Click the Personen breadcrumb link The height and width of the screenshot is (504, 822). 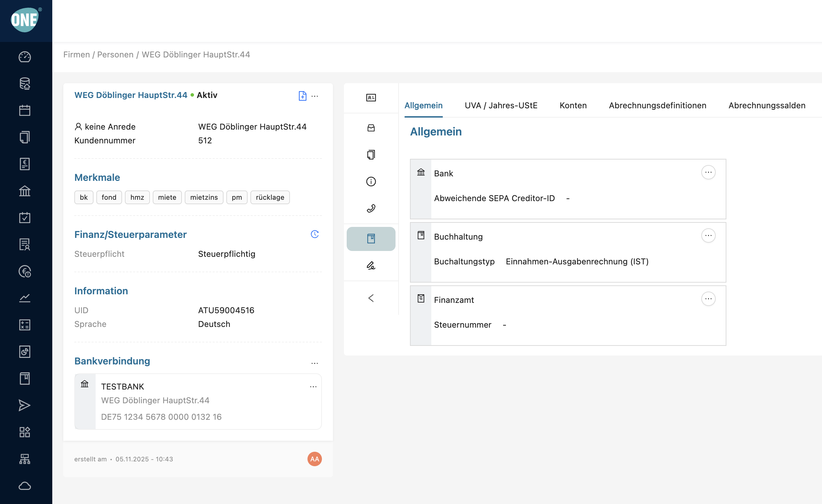tap(115, 55)
